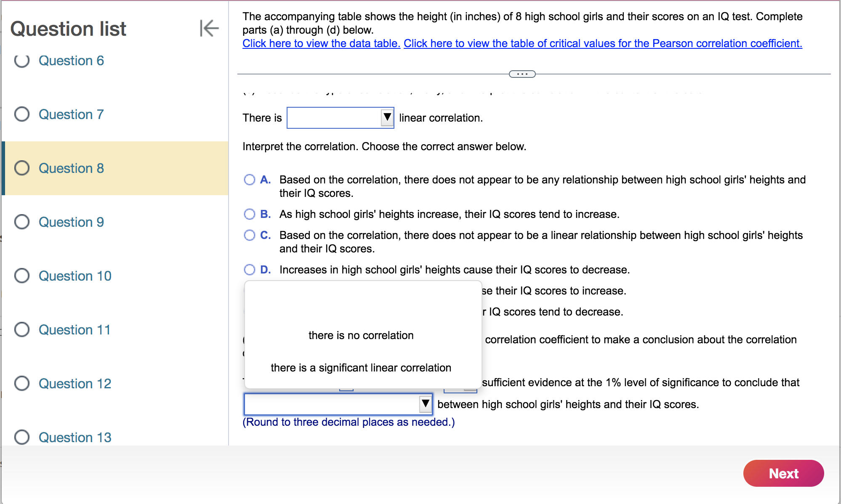
Task: Select Question 11 in the list
Action: click(x=74, y=330)
